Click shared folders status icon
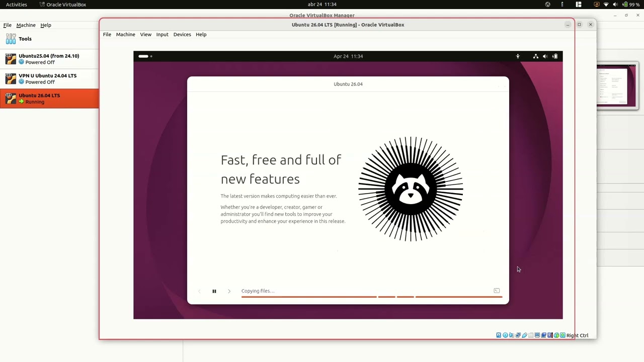The image size is (644, 362). click(x=531, y=335)
